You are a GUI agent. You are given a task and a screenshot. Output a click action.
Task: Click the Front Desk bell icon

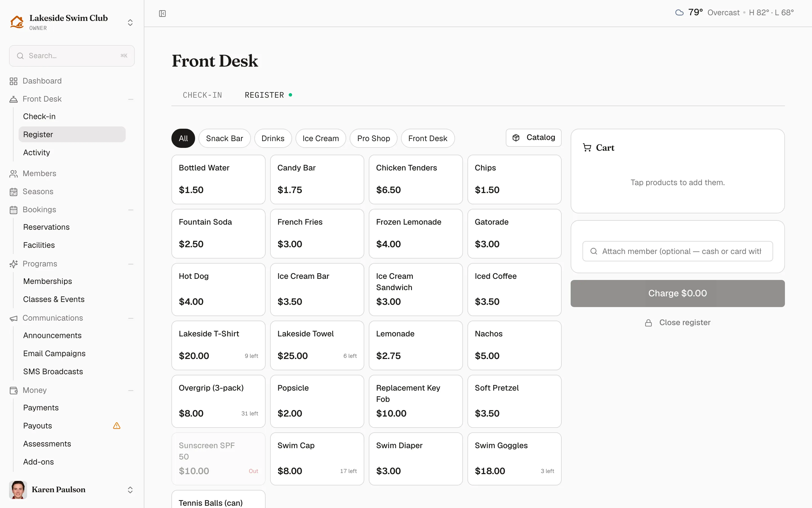(14, 99)
